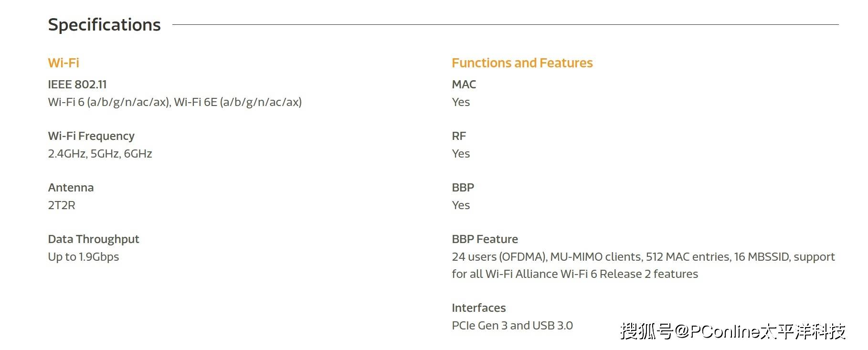The image size is (868, 350).
Task: Select the Yes value under RF
Action: click(x=461, y=154)
